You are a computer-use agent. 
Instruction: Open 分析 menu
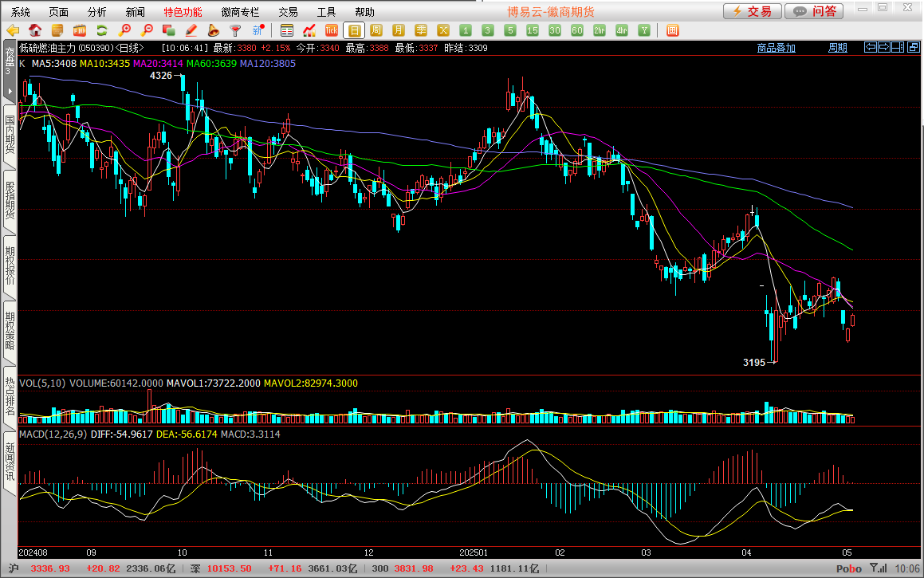(x=97, y=12)
